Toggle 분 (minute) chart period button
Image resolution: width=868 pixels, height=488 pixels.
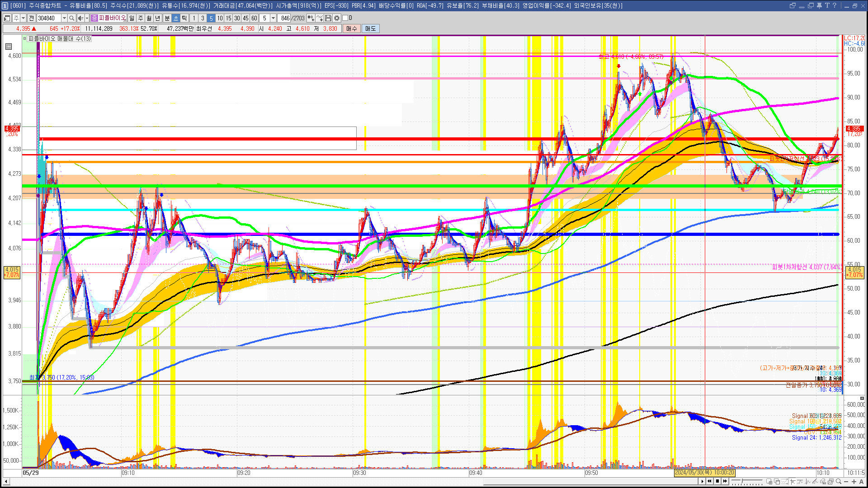pyautogui.click(x=167, y=18)
